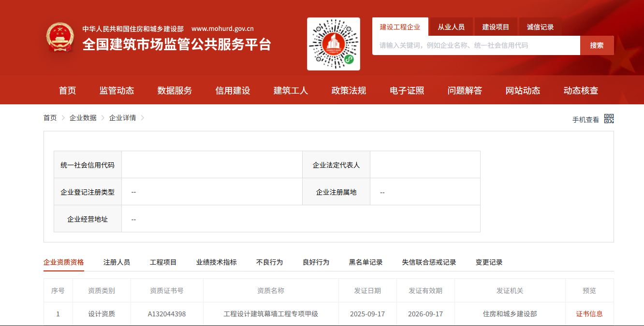
Task: Switch to the 工程项目 tab
Action: 163,262
